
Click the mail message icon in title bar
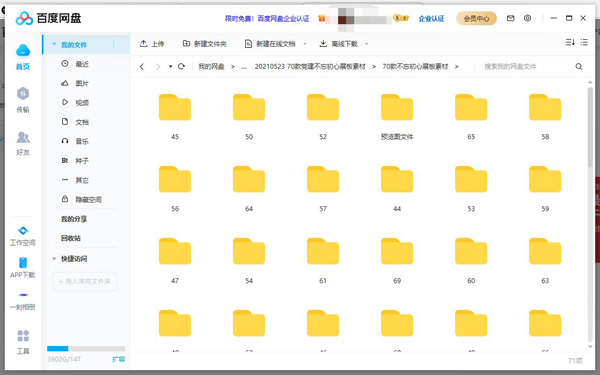coord(510,18)
